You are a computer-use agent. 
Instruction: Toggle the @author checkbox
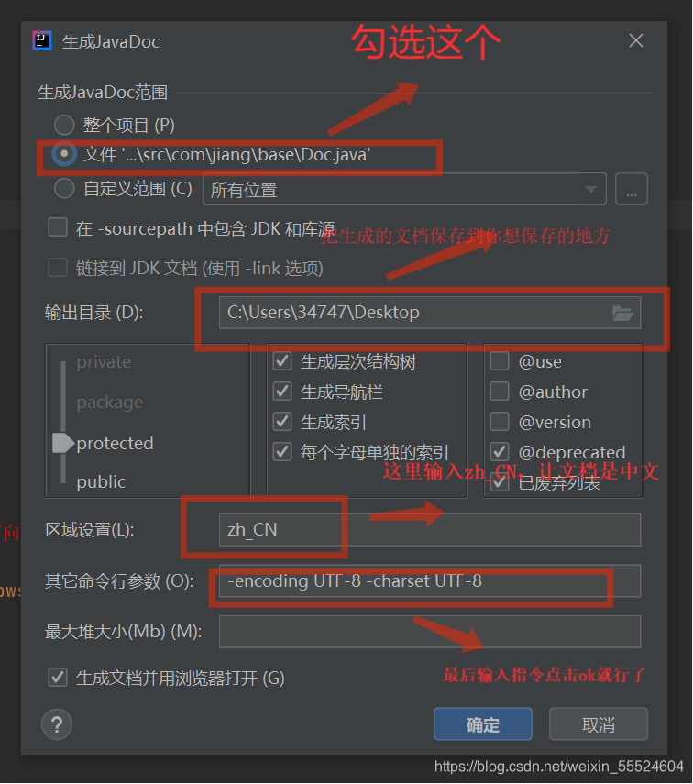pyautogui.click(x=500, y=392)
